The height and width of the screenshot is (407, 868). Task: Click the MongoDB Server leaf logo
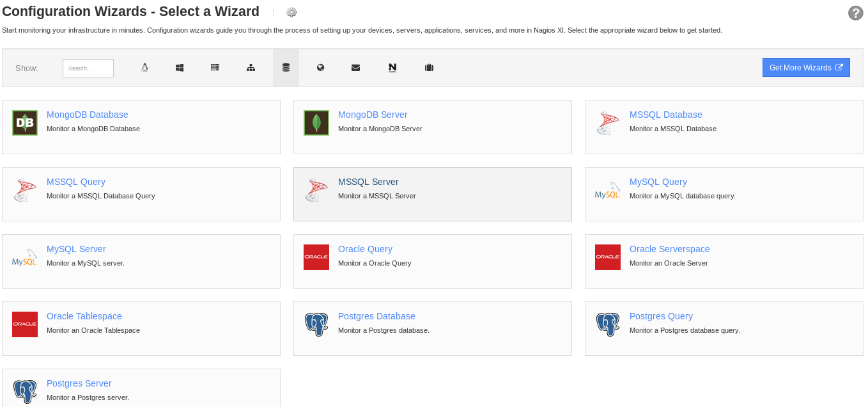click(x=316, y=123)
